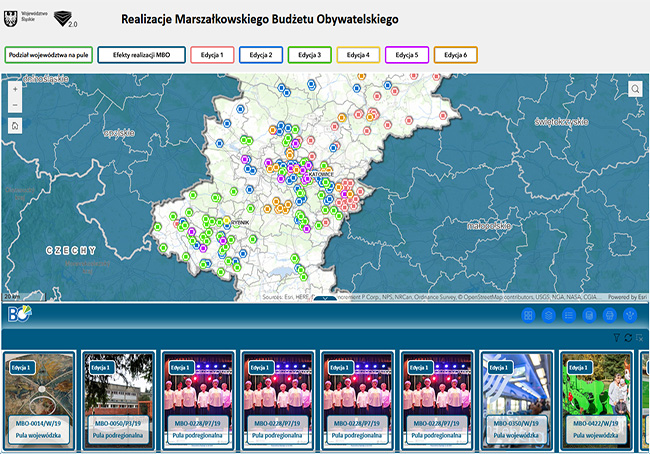Zoom out on the map
This screenshot has height=454, width=650.
click(15, 105)
